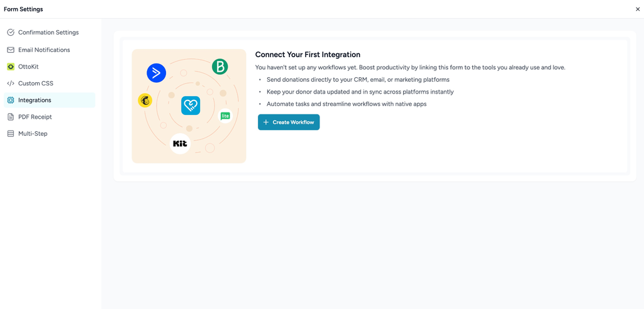
Task: Open Email Notifications section
Action: (49, 50)
